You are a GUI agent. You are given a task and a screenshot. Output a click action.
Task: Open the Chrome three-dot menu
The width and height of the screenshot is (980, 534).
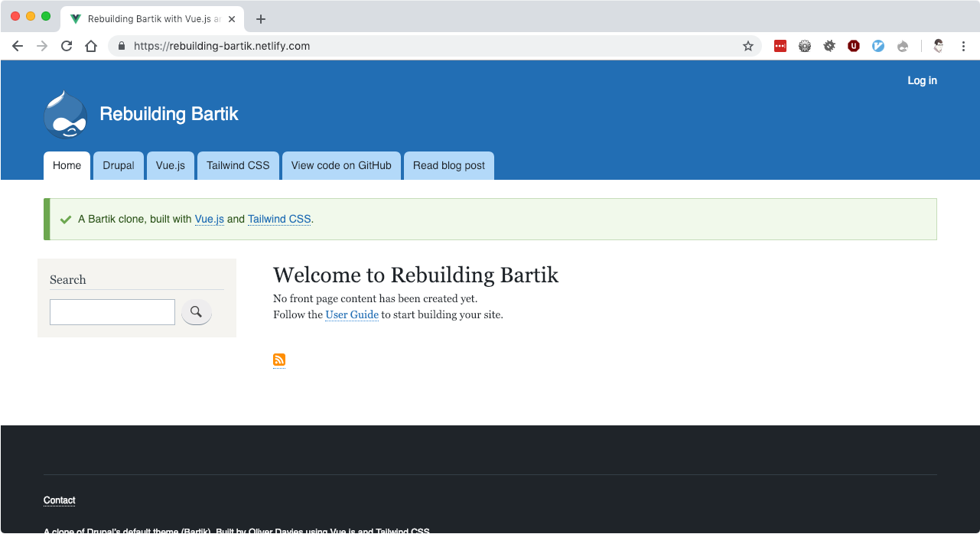(x=962, y=46)
